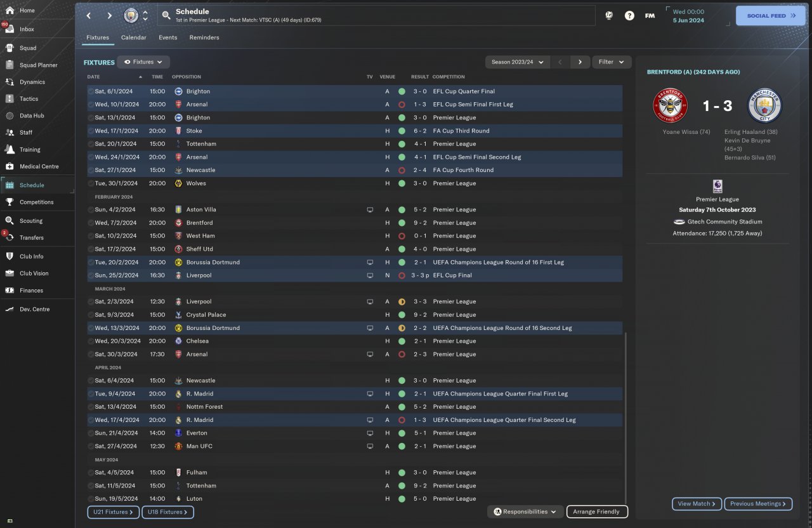Open the Season 2023/24 dropdown
The height and width of the screenshot is (528, 812).
click(518, 62)
